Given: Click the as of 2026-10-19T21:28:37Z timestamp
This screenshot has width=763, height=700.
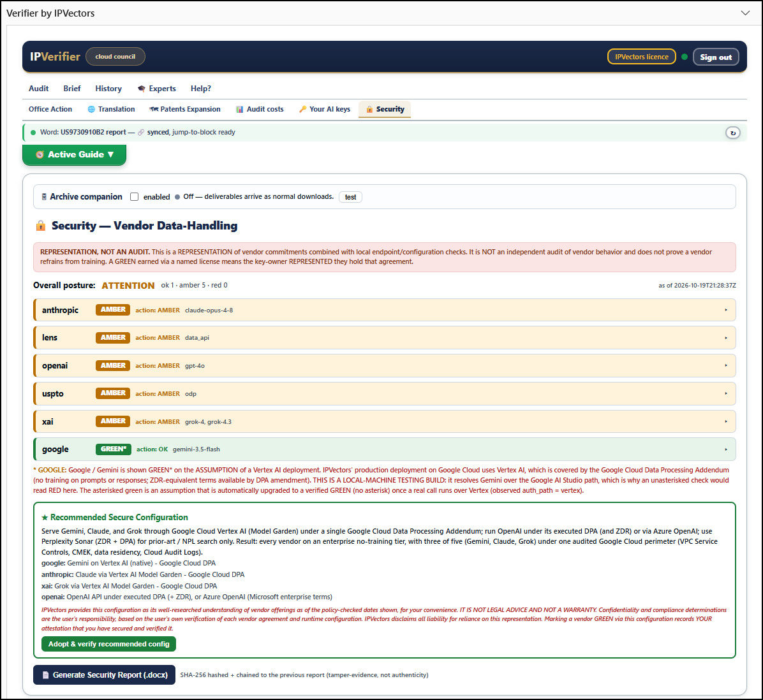Looking at the screenshot, I should [697, 286].
